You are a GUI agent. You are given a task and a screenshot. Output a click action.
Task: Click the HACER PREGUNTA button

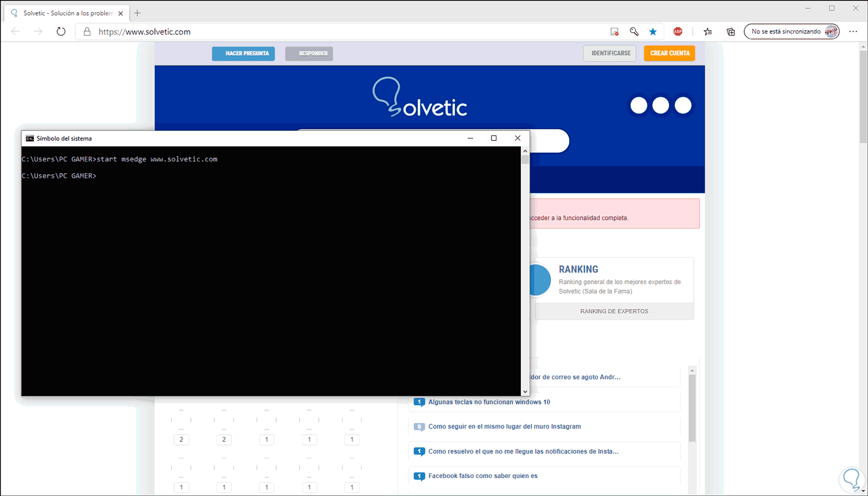[244, 53]
